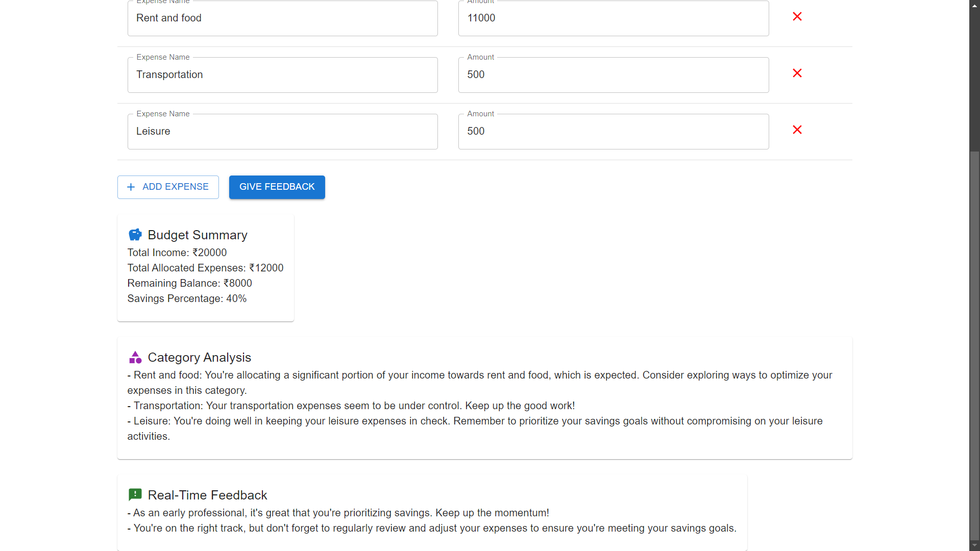Click the scroll up arrow of scrollbar
The height and width of the screenshot is (551, 980).
tap(974, 5)
